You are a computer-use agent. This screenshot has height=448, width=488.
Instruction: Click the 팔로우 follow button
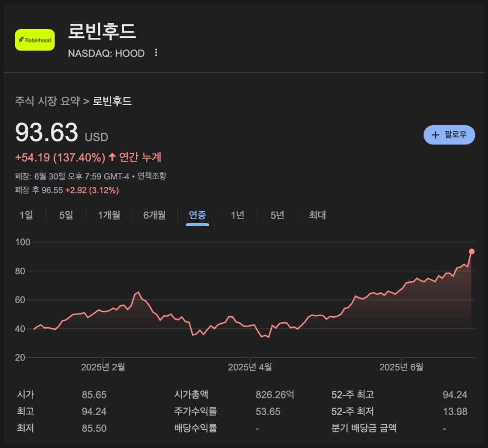tap(449, 135)
